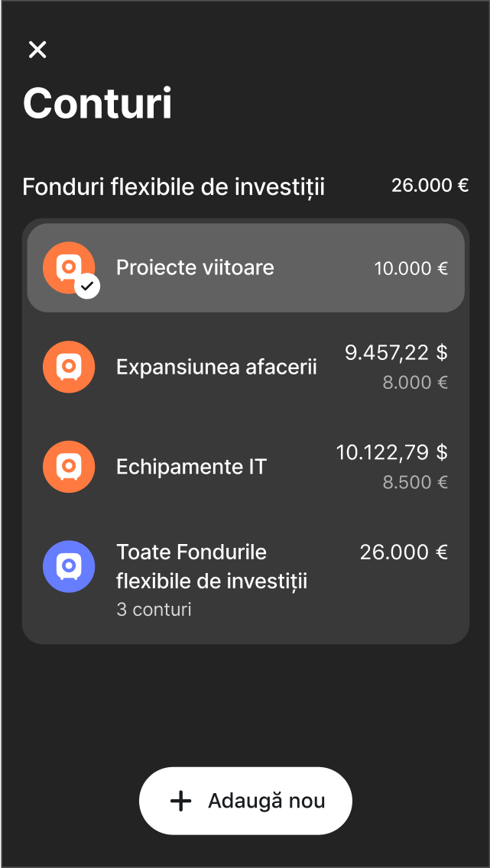Screen dimensions: 490x868
Task: Select the Proiecte viitoare account label
Action: 195,268
